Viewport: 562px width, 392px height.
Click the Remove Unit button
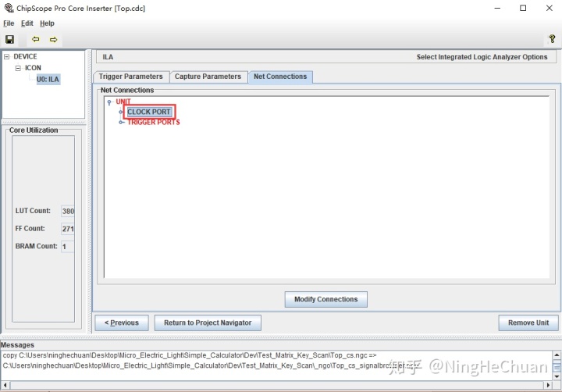click(528, 323)
